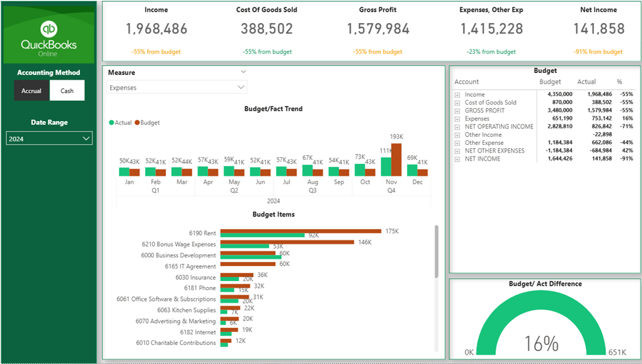Toggle the Budget legend item
Screen dimensions: 642x364
[149, 122]
